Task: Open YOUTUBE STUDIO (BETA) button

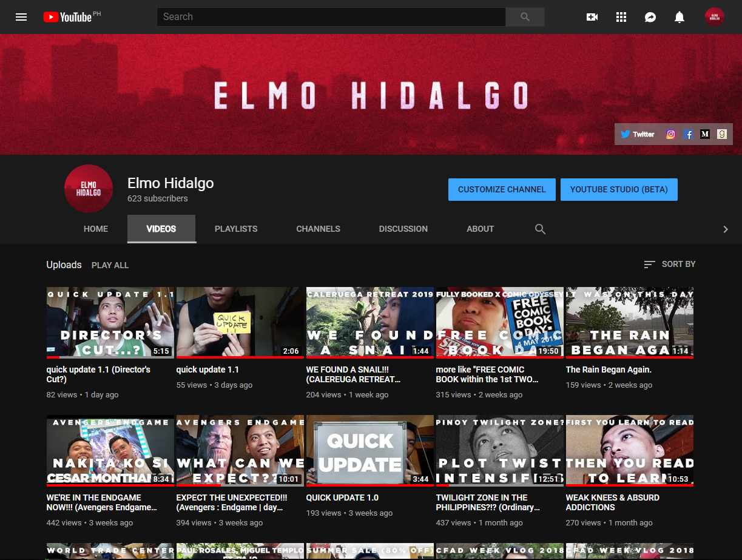Action: (x=619, y=189)
